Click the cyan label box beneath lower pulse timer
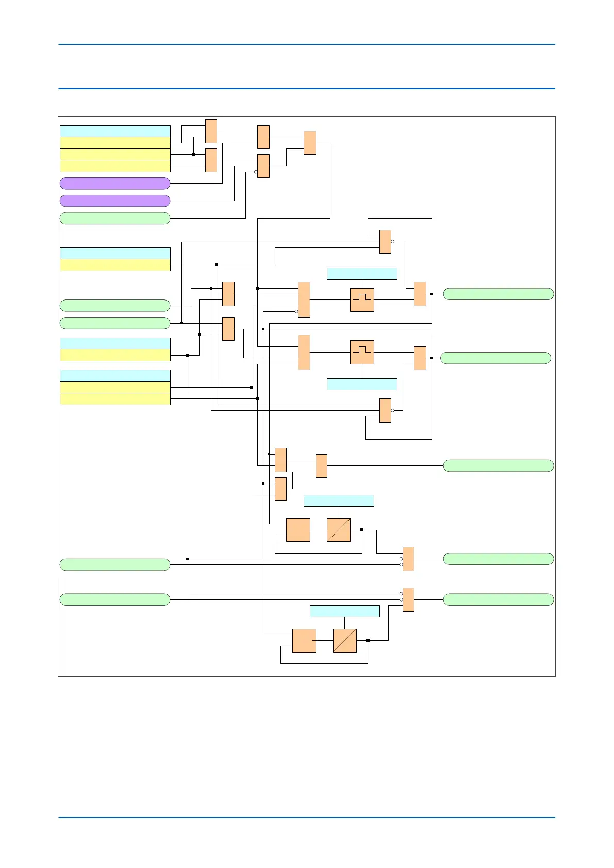This screenshot has width=614, height=868. pos(362,385)
